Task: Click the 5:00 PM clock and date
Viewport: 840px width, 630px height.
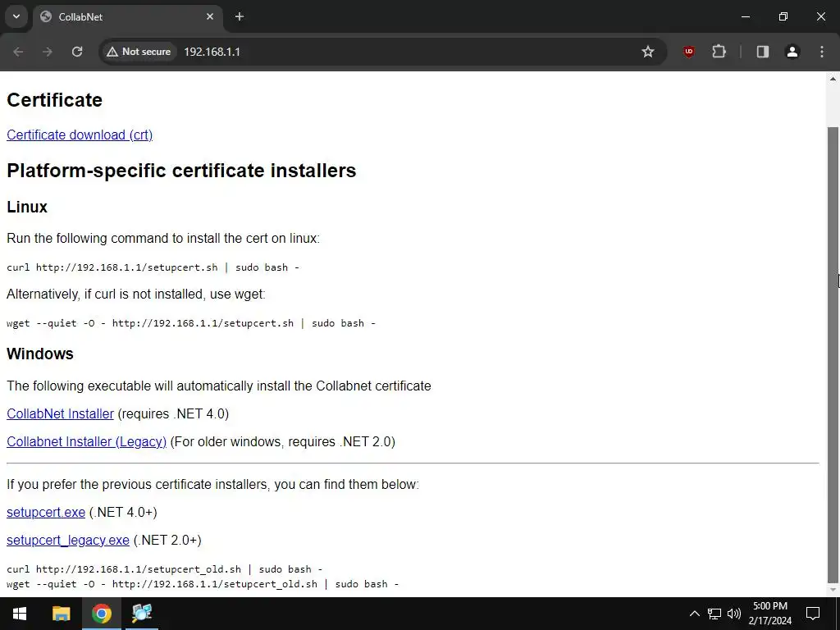Action: click(770, 614)
